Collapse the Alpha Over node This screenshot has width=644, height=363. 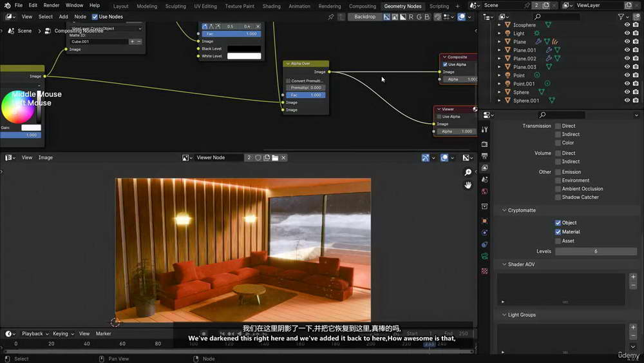[287, 64]
